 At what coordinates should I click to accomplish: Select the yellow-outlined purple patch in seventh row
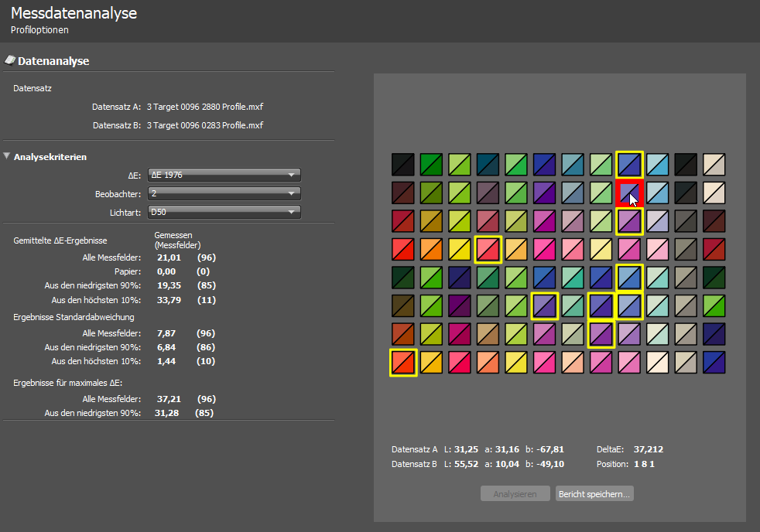point(601,334)
